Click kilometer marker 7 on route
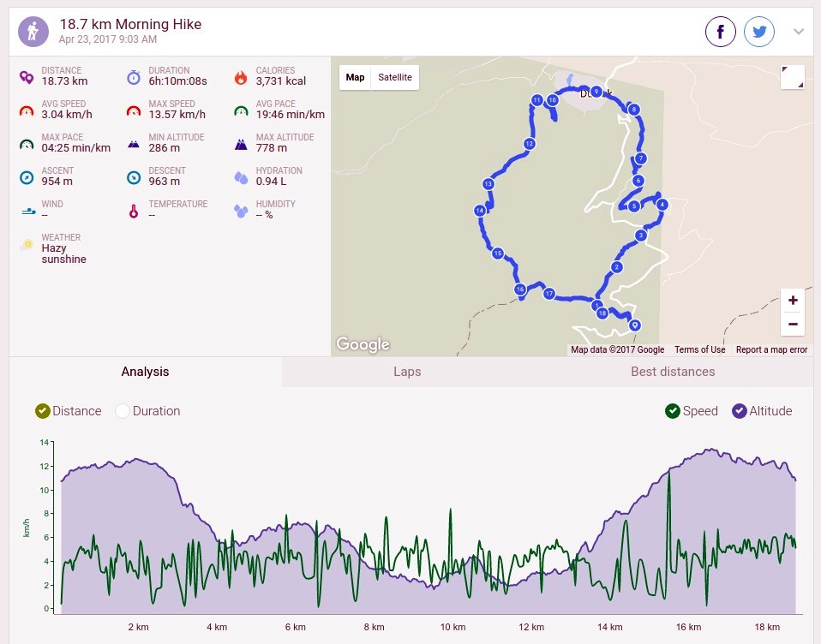The image size is (821, 644). tap(640, 158)
